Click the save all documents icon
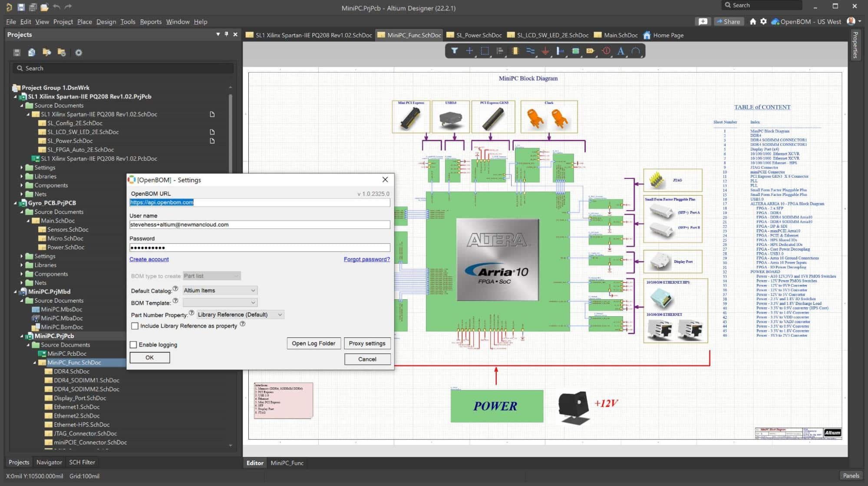The image size is (868, 486). (33, 7)
